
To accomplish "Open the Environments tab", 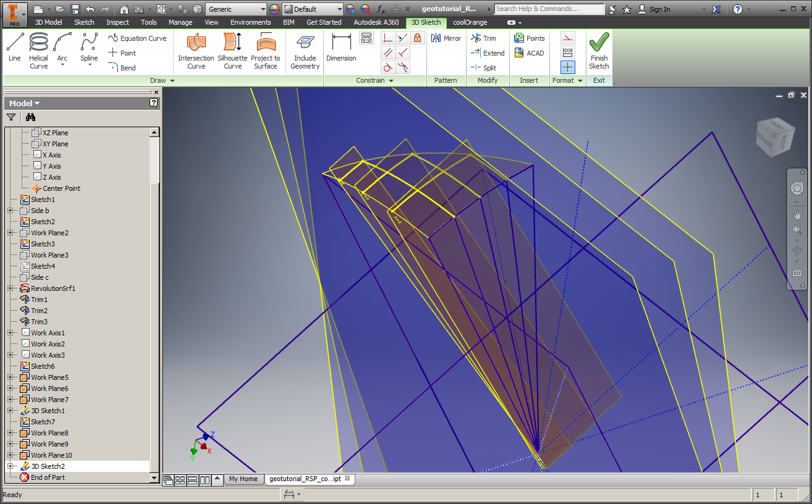I will click(251, 22).
